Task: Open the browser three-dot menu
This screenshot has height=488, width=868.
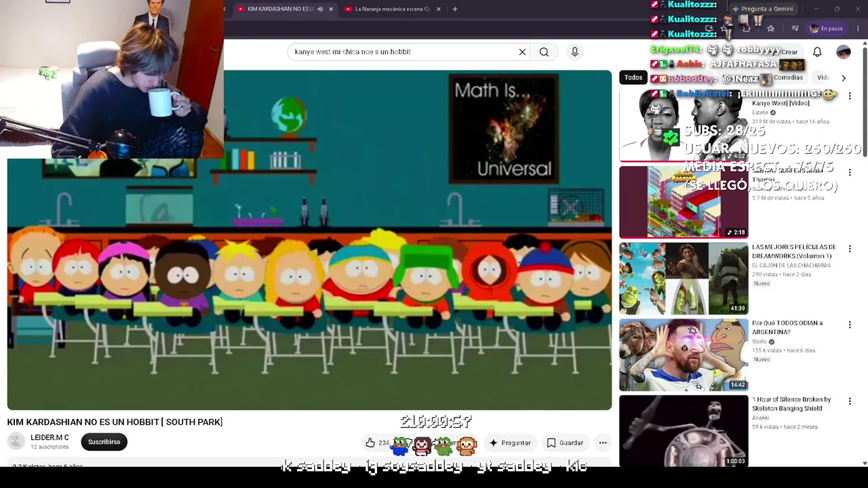Action: 859,28
